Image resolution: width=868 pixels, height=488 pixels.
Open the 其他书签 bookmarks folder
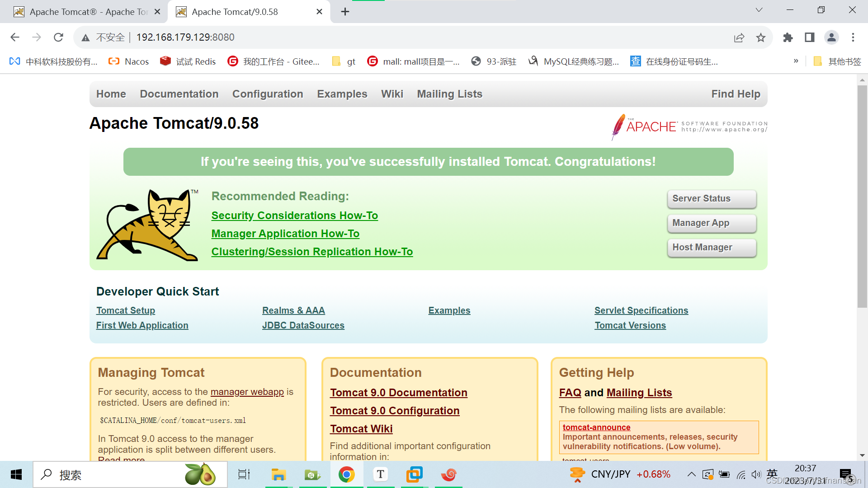(x=837, y=61)
